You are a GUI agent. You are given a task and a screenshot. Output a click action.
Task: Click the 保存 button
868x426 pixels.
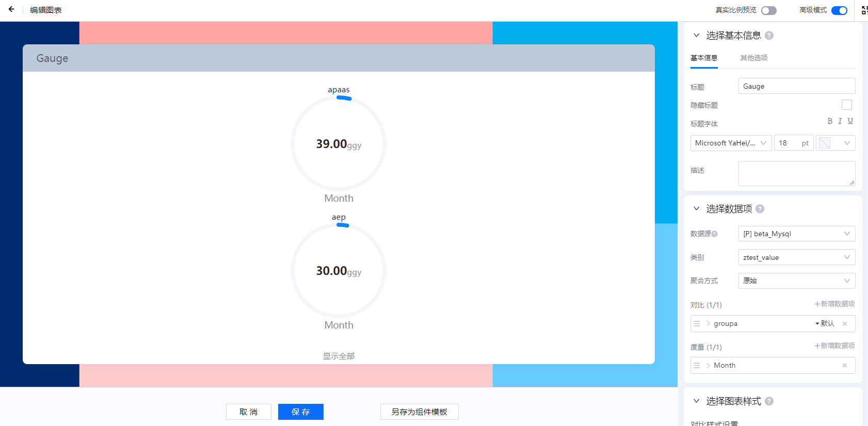click(x=300, y=412)
